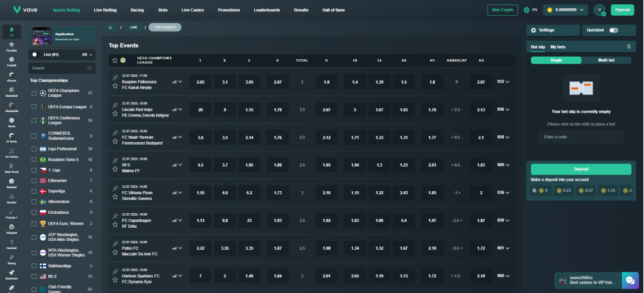Viewport: 644px width, 293px height.
Task: Toggle the Quickbet switch
Action: point(614,30)
